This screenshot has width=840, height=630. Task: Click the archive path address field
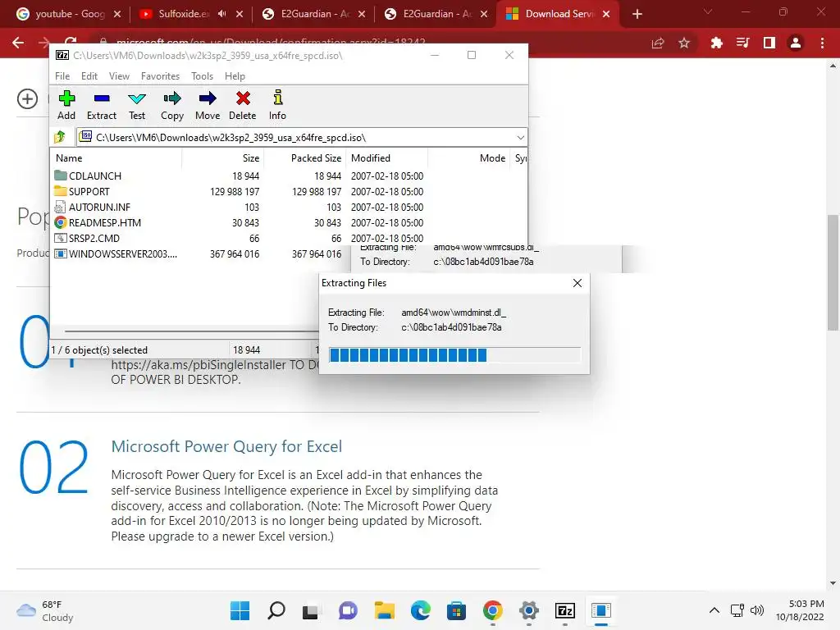(x=302, y=138)
